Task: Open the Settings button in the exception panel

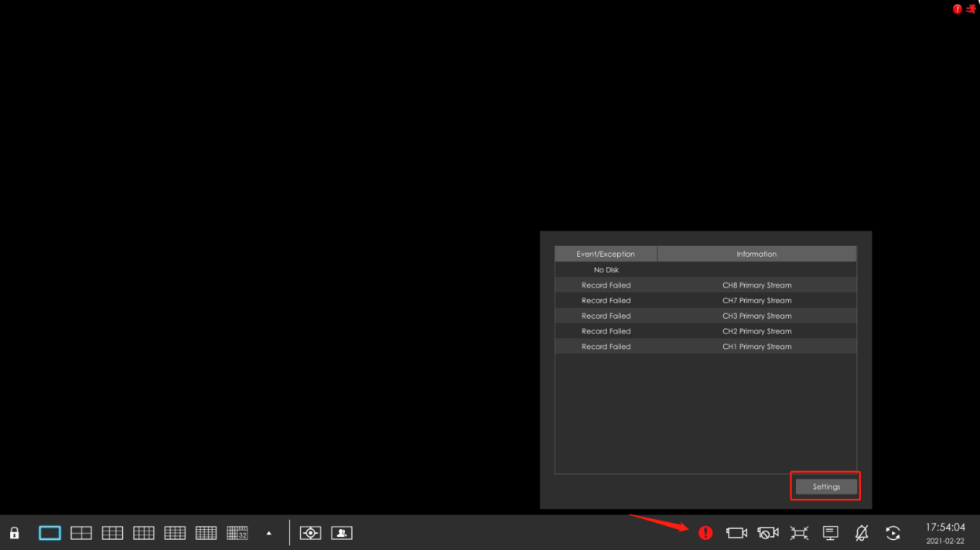Action: pyautogui.click(x=826, y=487)
